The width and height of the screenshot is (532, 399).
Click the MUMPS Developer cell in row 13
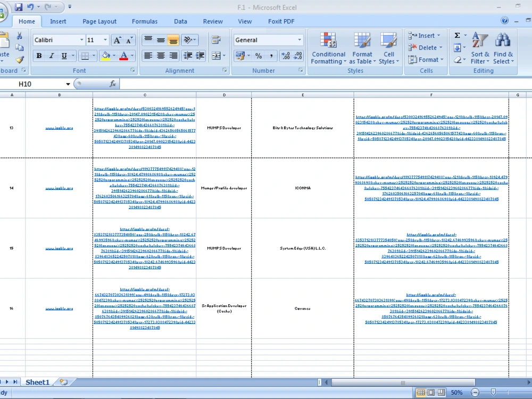[224, 128]
